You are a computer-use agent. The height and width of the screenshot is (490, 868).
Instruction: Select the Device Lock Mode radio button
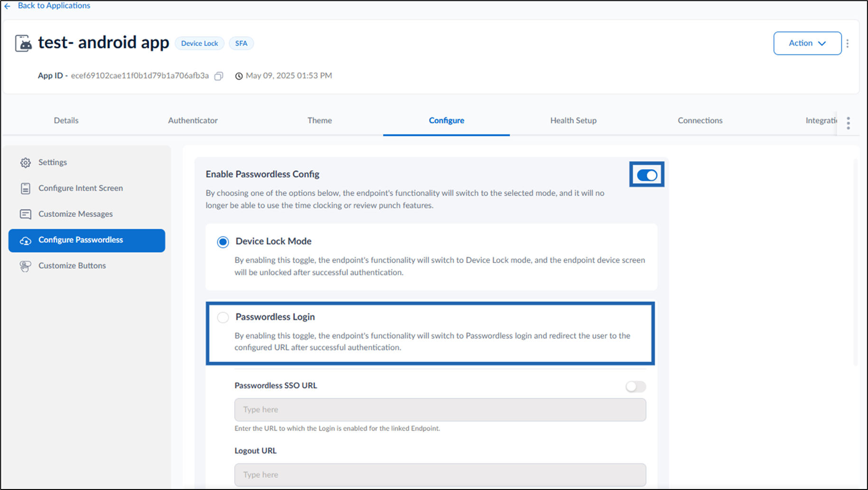tap(223, 242)
